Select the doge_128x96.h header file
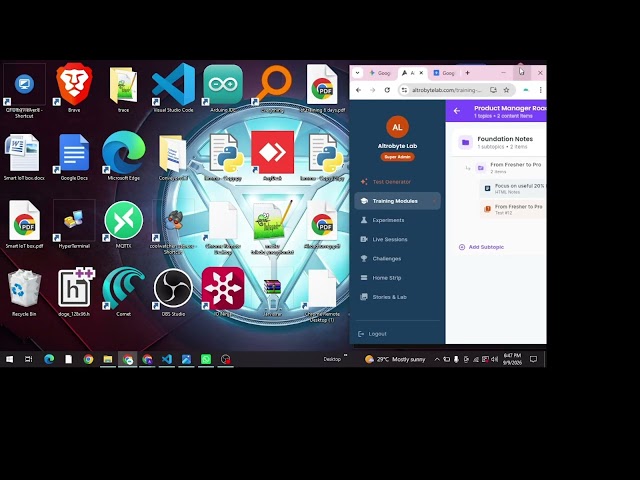640x480 pixels. 74,292
